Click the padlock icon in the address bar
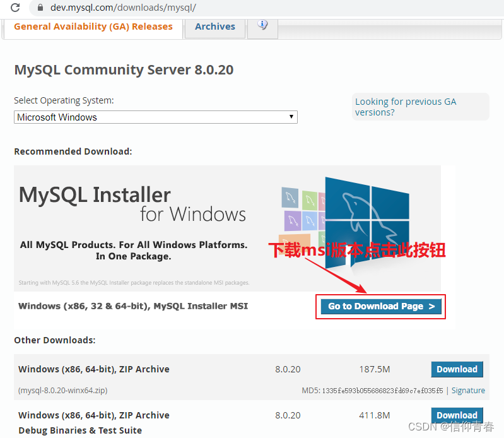 point(40,7)
